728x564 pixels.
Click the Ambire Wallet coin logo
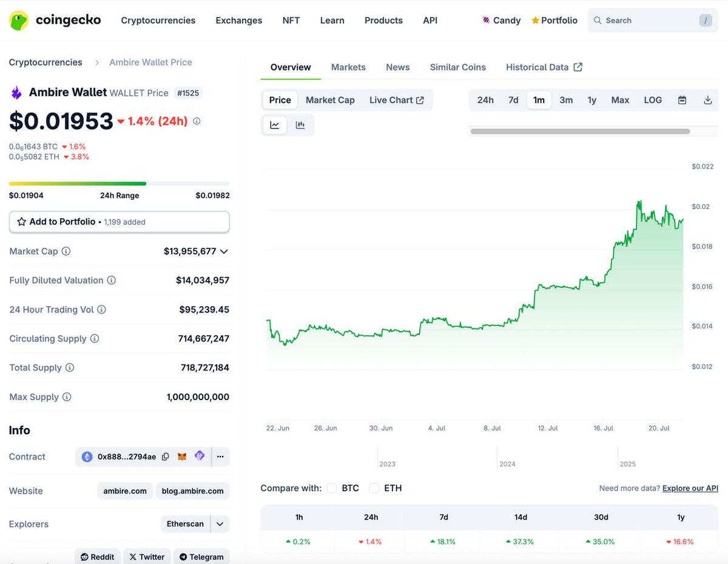(16, 93)
